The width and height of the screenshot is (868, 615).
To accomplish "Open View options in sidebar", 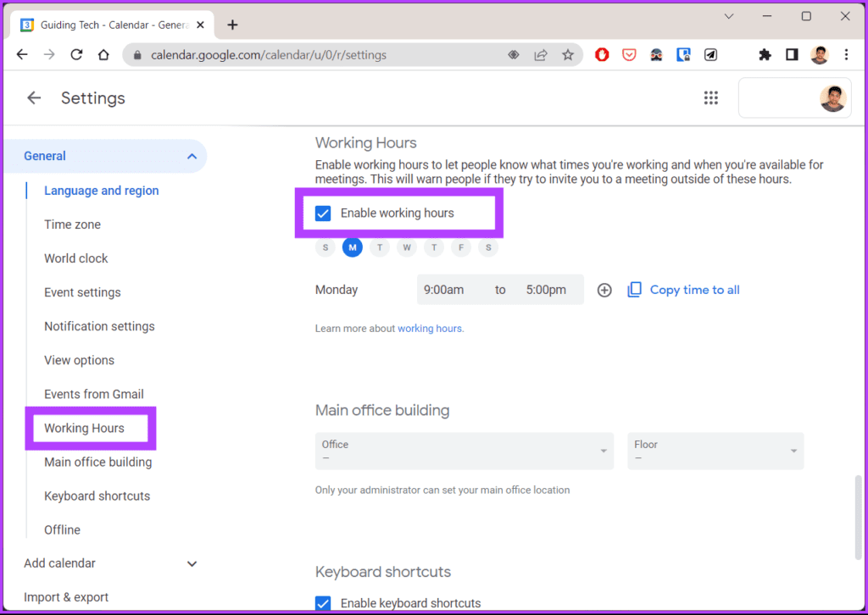I will 79,360.
